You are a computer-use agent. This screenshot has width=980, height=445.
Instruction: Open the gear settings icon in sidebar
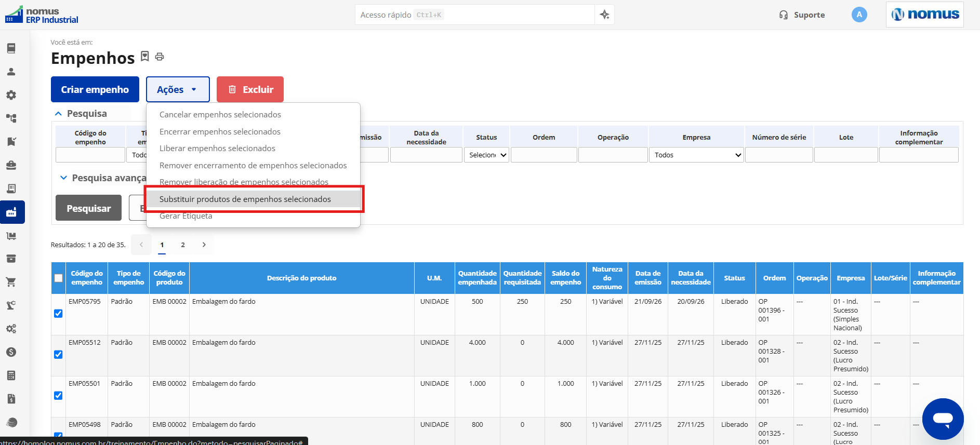pos(11,95)
